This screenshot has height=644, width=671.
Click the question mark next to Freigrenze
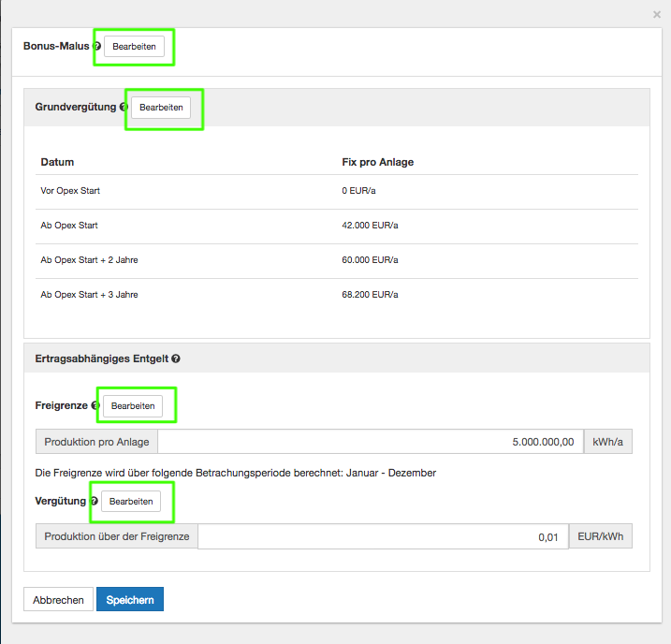pyautogui.click(x=95, y=406)
